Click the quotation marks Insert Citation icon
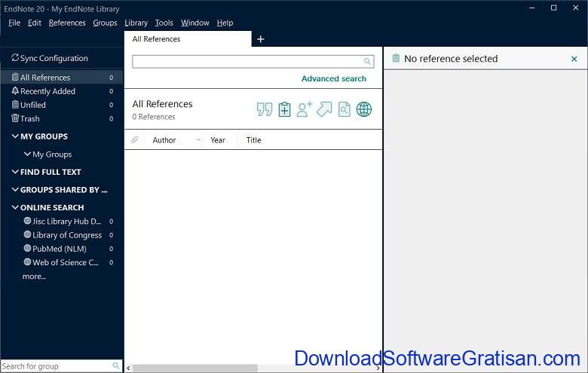Screen dimensions: 588x373 coord(265,109)
